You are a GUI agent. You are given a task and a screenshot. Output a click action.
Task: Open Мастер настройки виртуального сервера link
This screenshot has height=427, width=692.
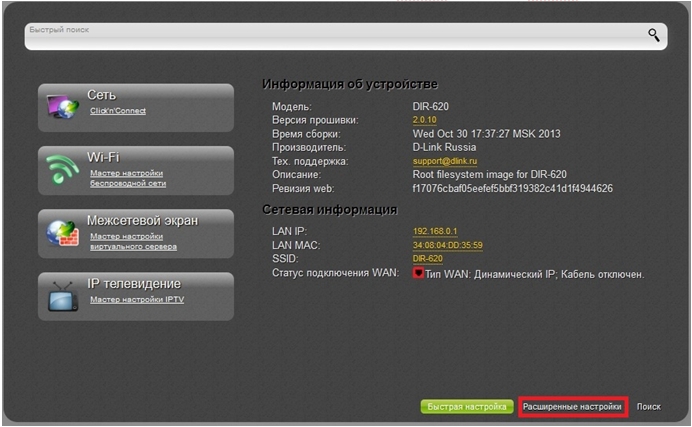coord(133,241)
